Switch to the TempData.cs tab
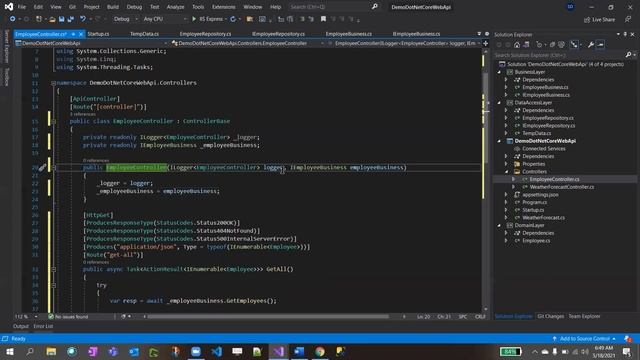 (x=144, y=34)
